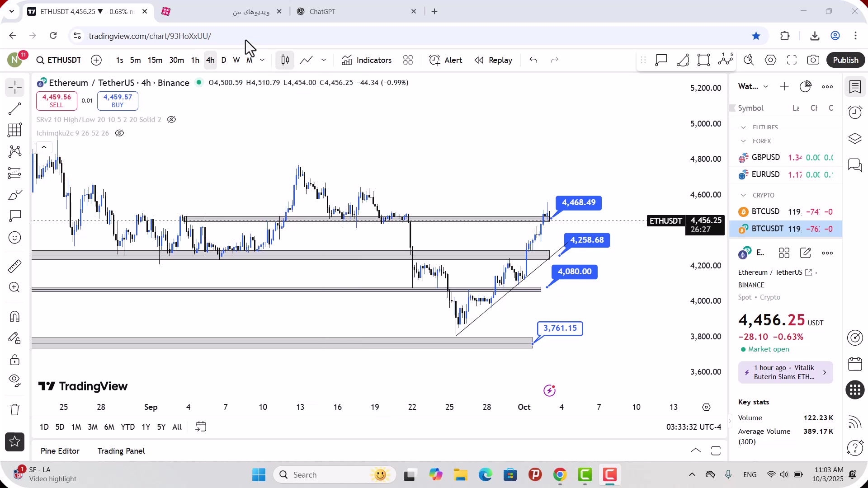Screen dimensions: 868x488
Task: Open the chart patterns tool
Action: click(14, 151)
